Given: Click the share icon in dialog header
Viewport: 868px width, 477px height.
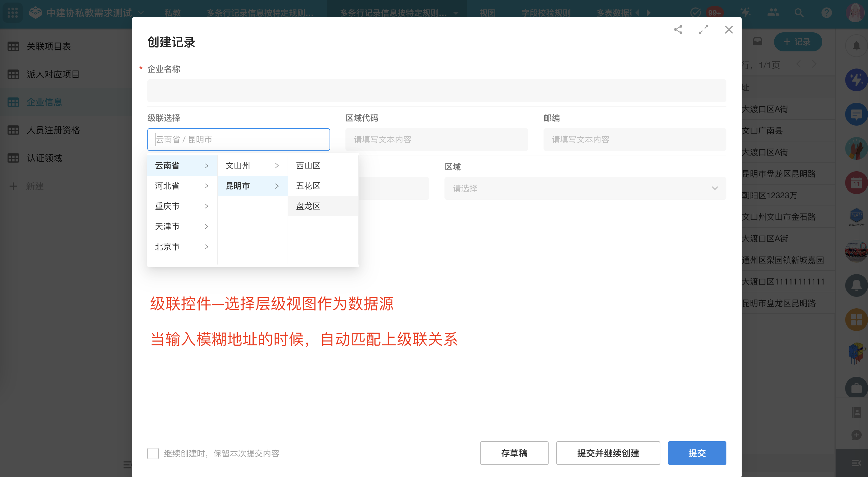Looking at the screenshot, I should [x=678, y=29].
